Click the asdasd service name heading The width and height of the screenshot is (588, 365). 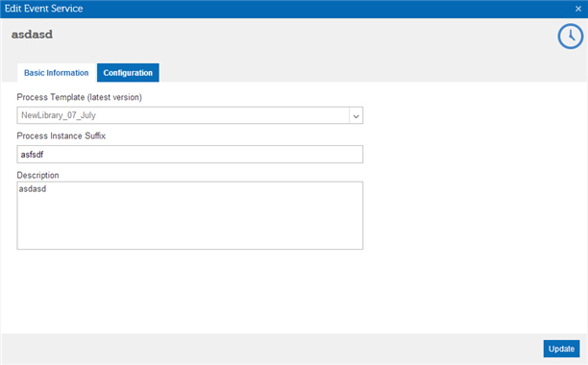coord(32,35)
